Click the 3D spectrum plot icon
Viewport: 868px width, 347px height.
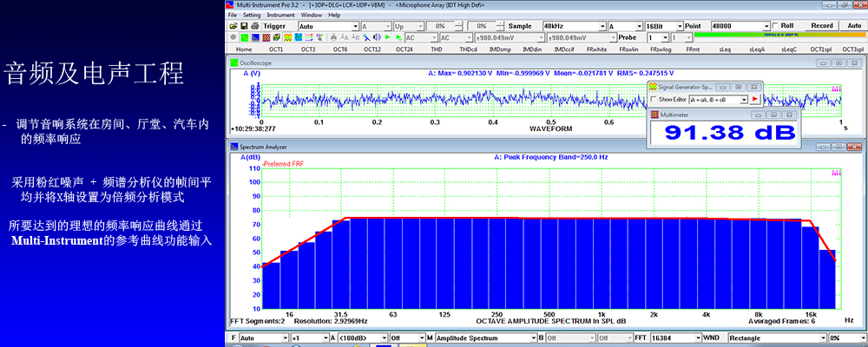(277, 37)
